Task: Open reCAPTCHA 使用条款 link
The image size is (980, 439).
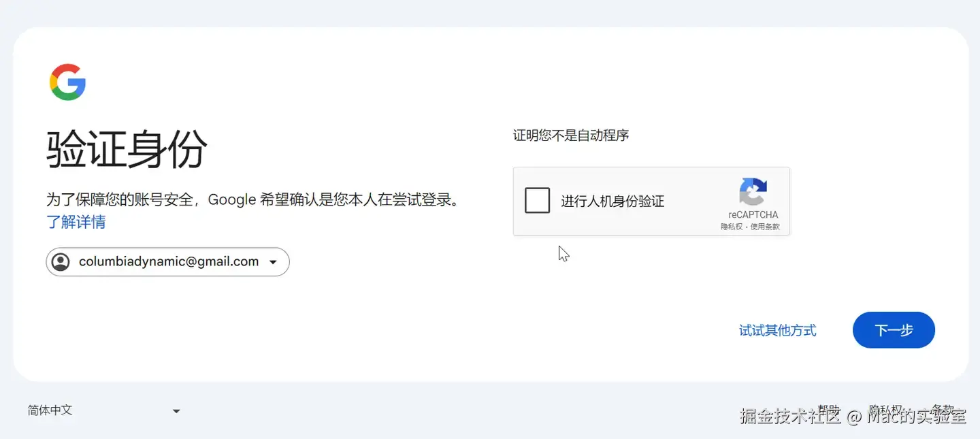Action: (x=765, y=227)
